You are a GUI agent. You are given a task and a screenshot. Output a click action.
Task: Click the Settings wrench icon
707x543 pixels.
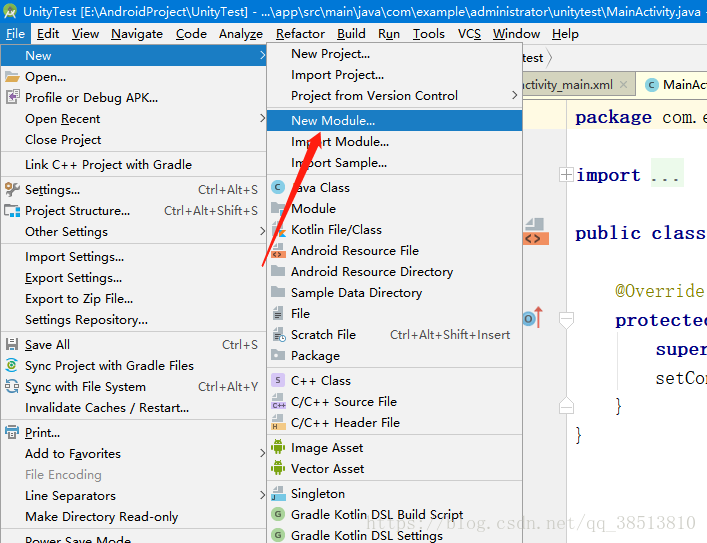[12, 189]
